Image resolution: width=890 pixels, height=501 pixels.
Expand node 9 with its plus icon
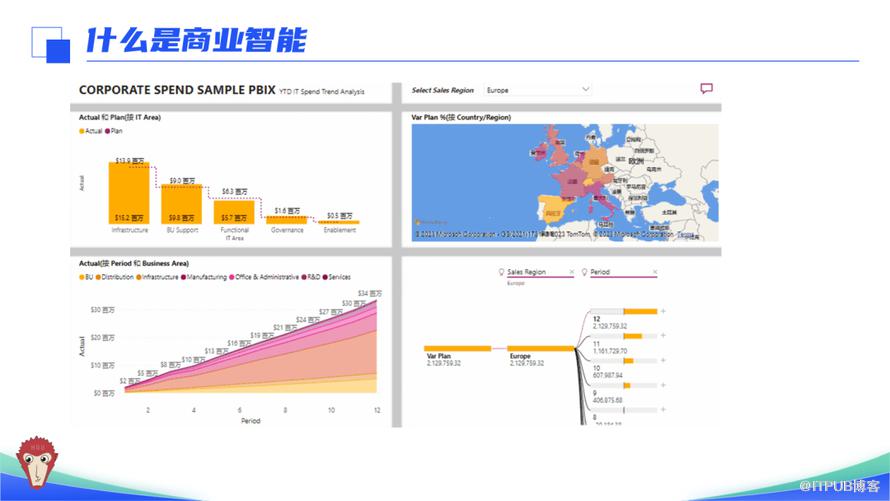[663, 385]
